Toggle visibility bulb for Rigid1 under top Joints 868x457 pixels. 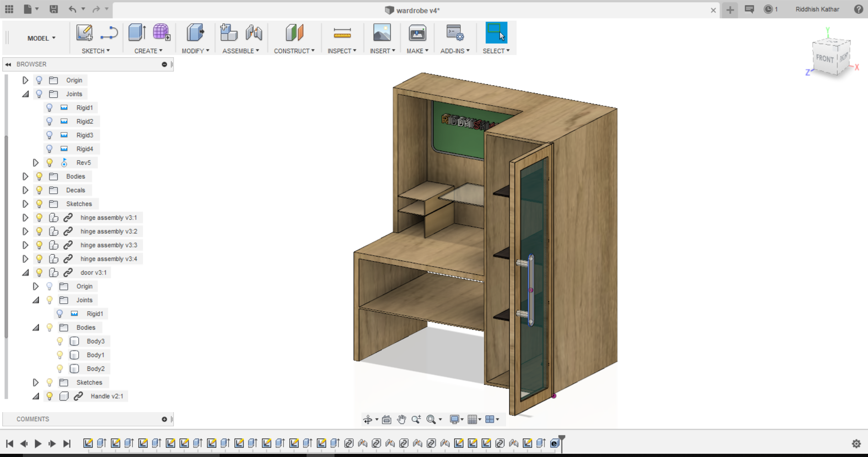[x=49, y=108]
